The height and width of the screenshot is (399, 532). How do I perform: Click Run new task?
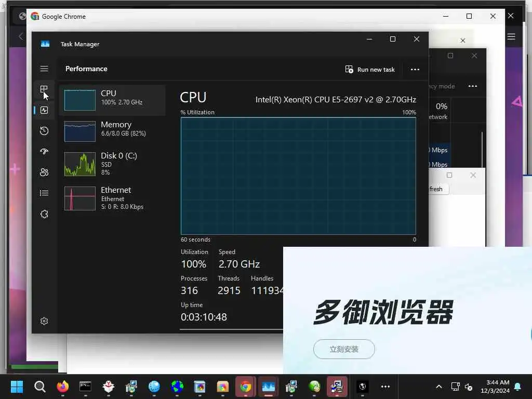tap(370, 70)
